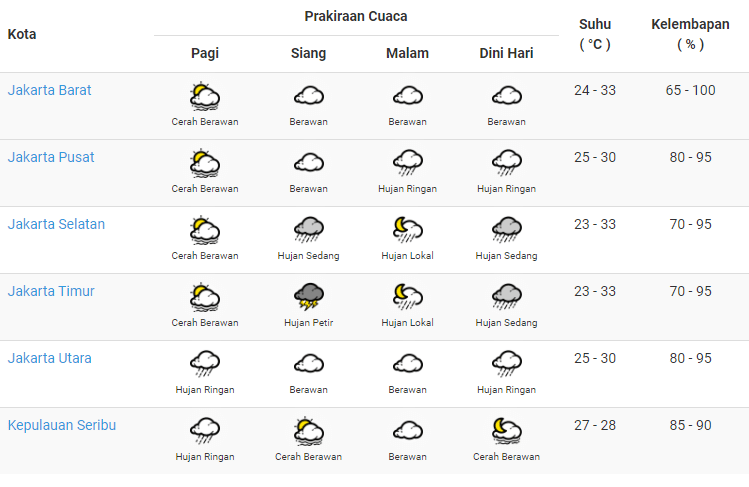Click Jakarta Pusat Malam Hujan Ringan icon

click(x=407, y=163)
